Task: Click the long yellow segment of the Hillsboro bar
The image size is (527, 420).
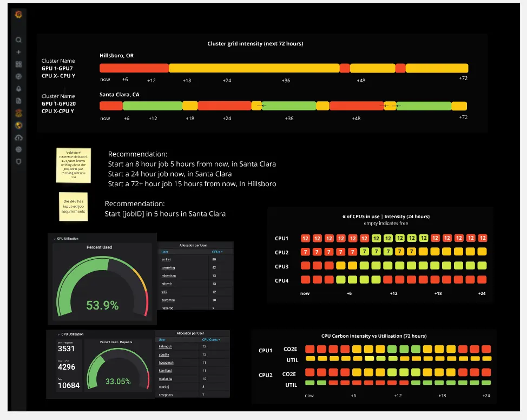Action: tap(254, 68)
